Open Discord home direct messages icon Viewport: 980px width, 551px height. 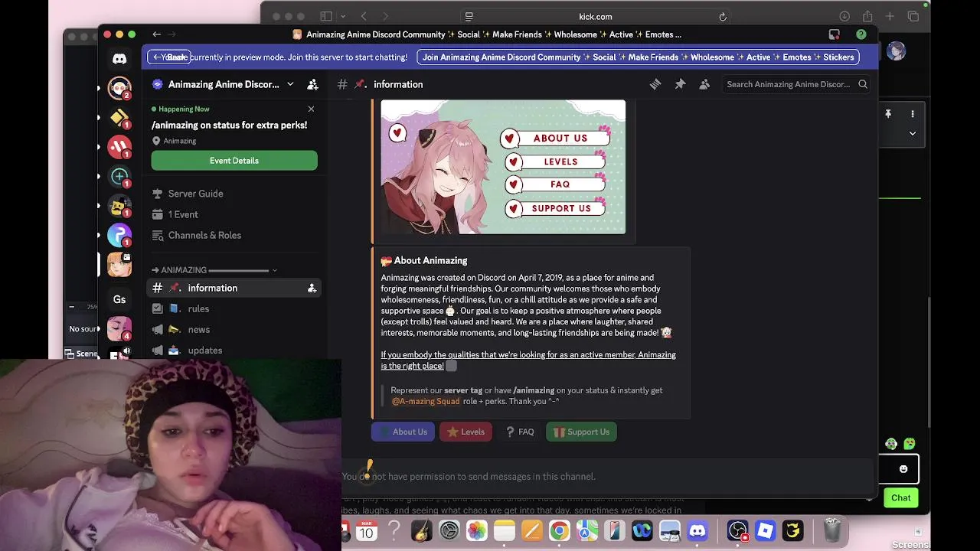click(x=119, y=59)
